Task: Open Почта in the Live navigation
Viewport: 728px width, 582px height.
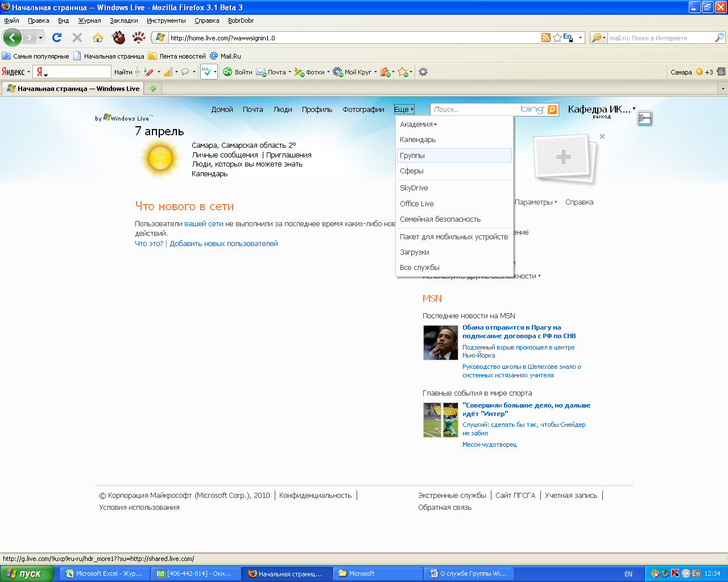Action: click(253, 110)
